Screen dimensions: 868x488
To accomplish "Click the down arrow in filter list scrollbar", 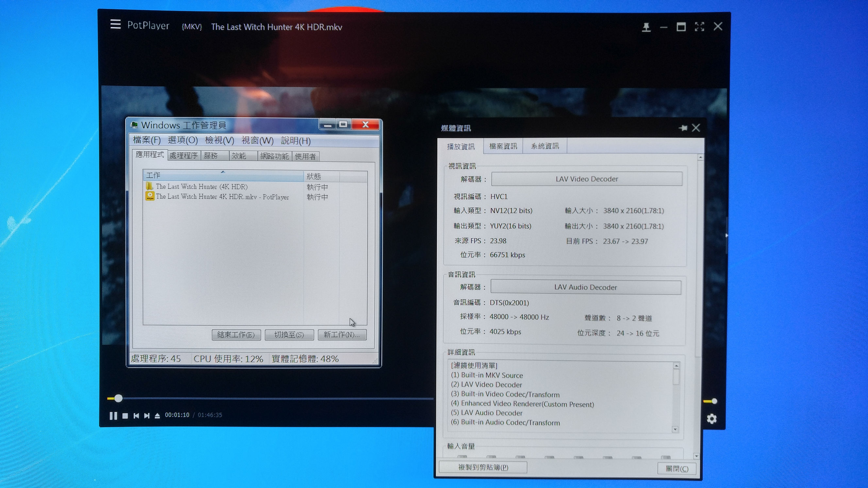I will (675, 430).
